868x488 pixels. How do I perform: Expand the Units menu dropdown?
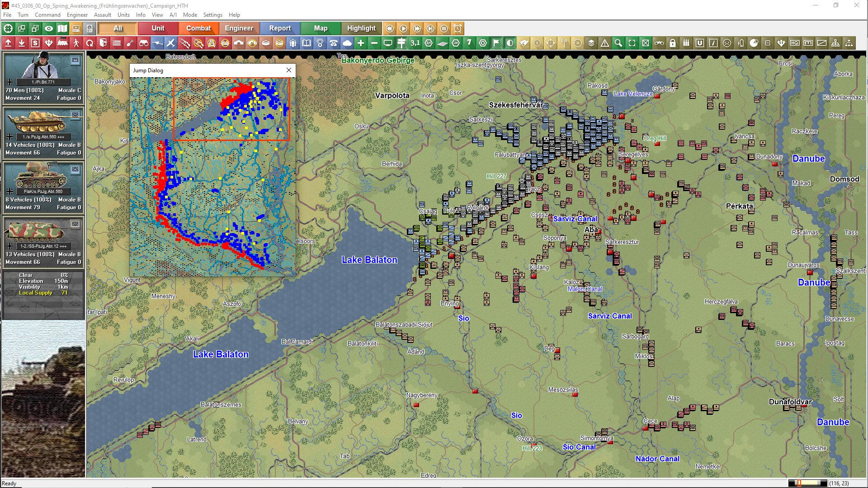[123, 15]
